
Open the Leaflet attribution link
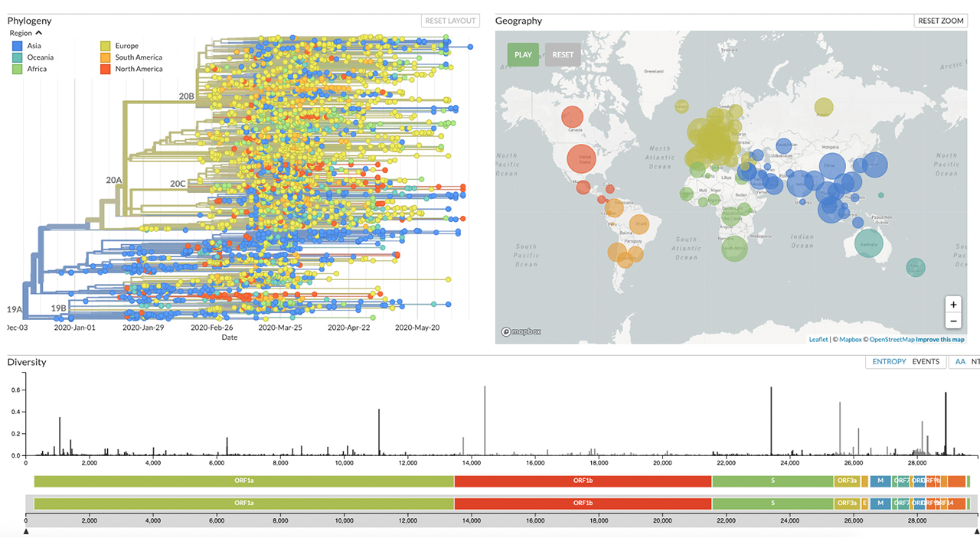click(818, 340)
